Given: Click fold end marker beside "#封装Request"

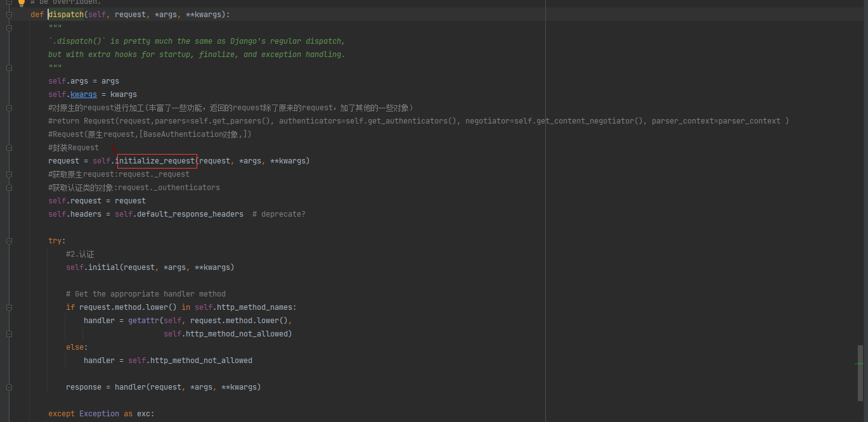Looking at the screenshot, I should pyautogui.click(x=10, y=148).
